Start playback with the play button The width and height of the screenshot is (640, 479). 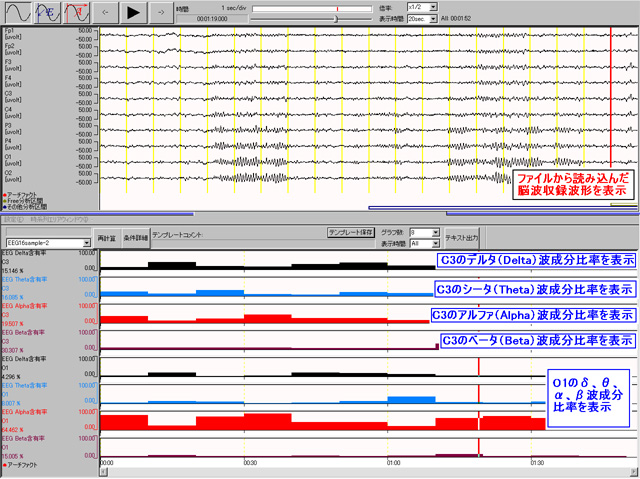(133, 12)
